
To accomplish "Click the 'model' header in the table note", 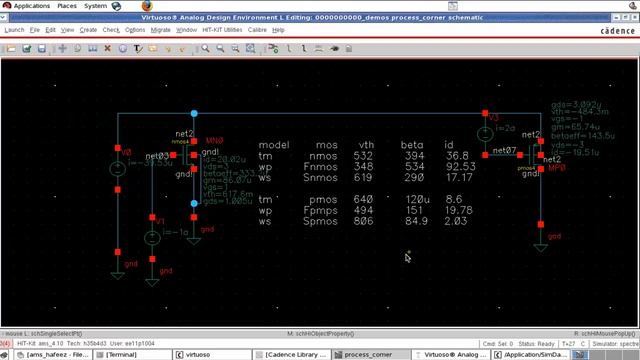I will [274, 145].
